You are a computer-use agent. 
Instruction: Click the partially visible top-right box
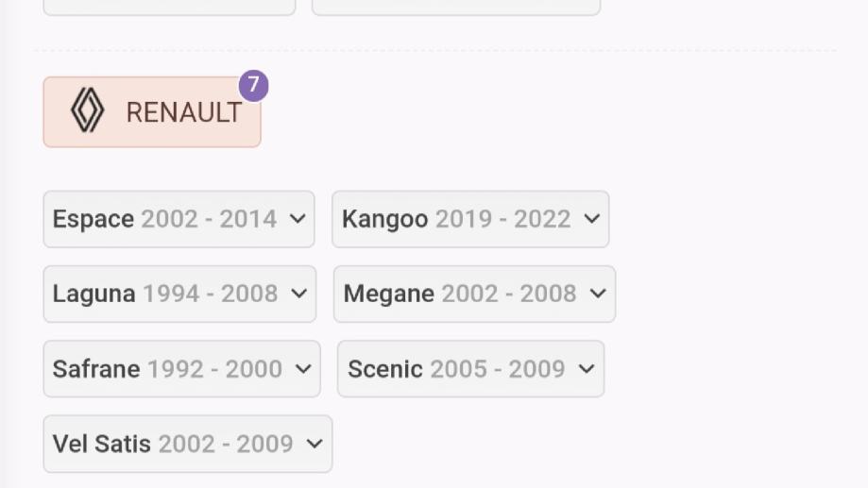(455, 8)
